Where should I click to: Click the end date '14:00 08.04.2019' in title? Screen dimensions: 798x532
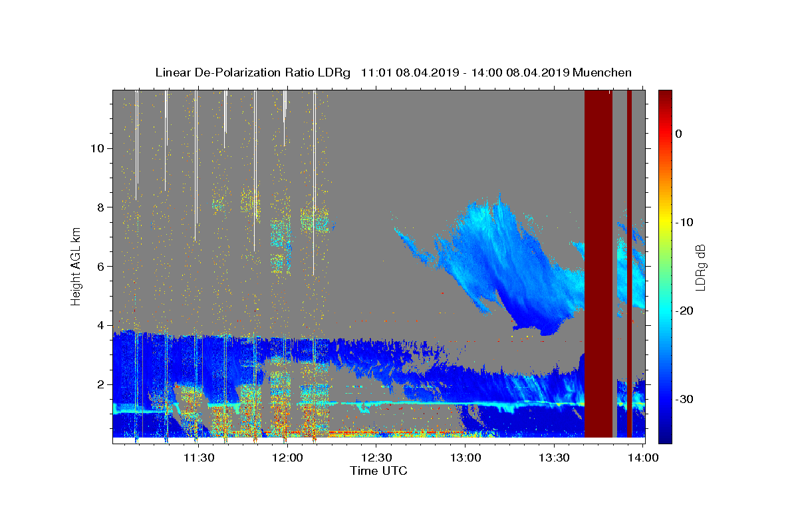click(x=520, y=72)
